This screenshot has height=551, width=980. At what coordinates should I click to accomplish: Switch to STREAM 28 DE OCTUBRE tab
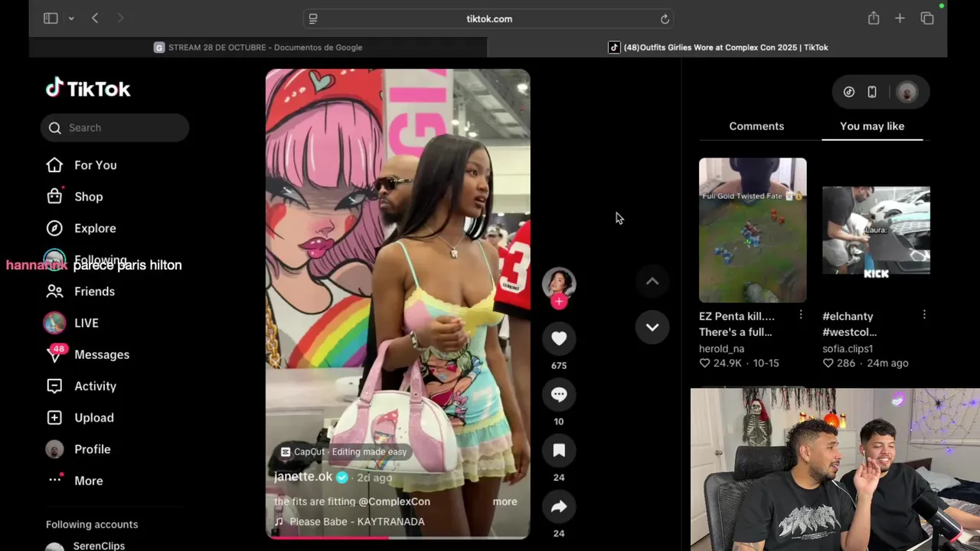(258, 47)
